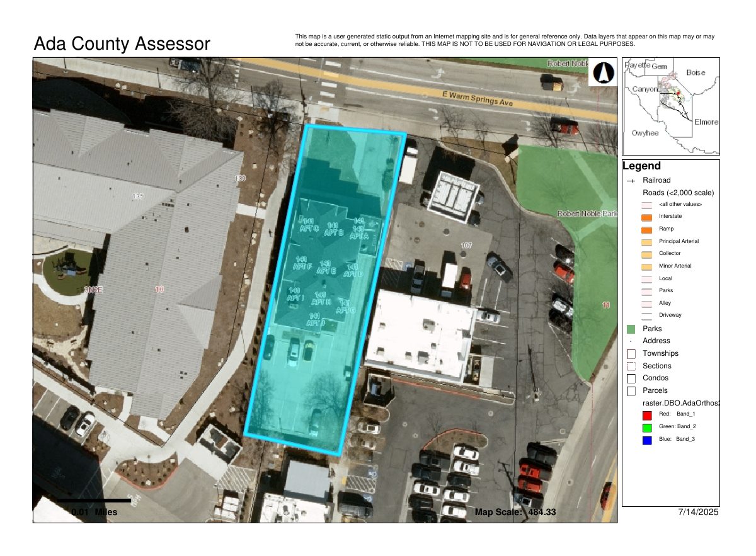
Task: Click the all other values legend symbol
Action: 646,205
